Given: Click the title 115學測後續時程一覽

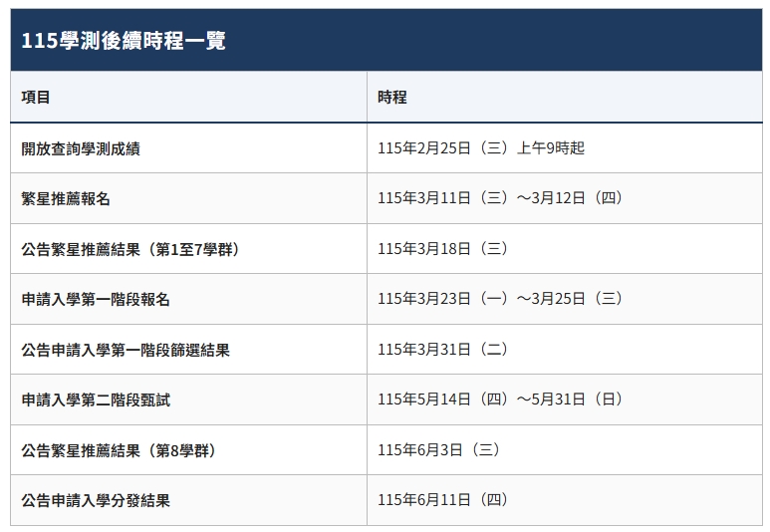Looking at the screenshot, I should (x=124, y=41).
